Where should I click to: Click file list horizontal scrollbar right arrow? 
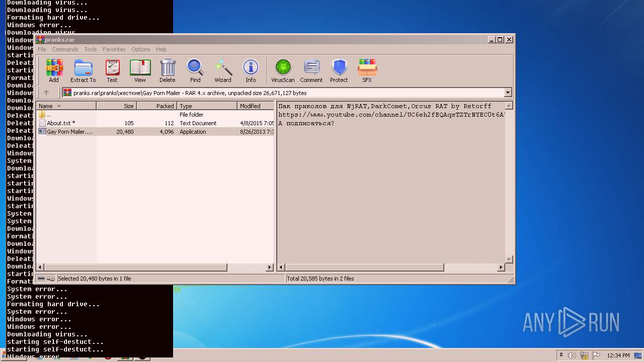pos(270,267)
